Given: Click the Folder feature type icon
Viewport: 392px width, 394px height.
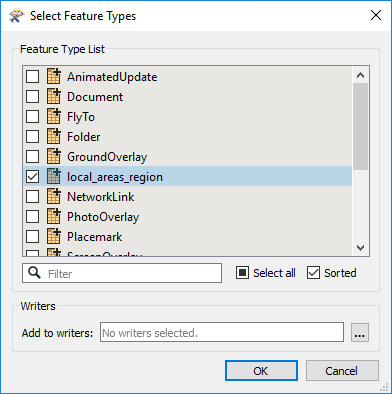Looking at the screenshot, I should coord(54,136).
